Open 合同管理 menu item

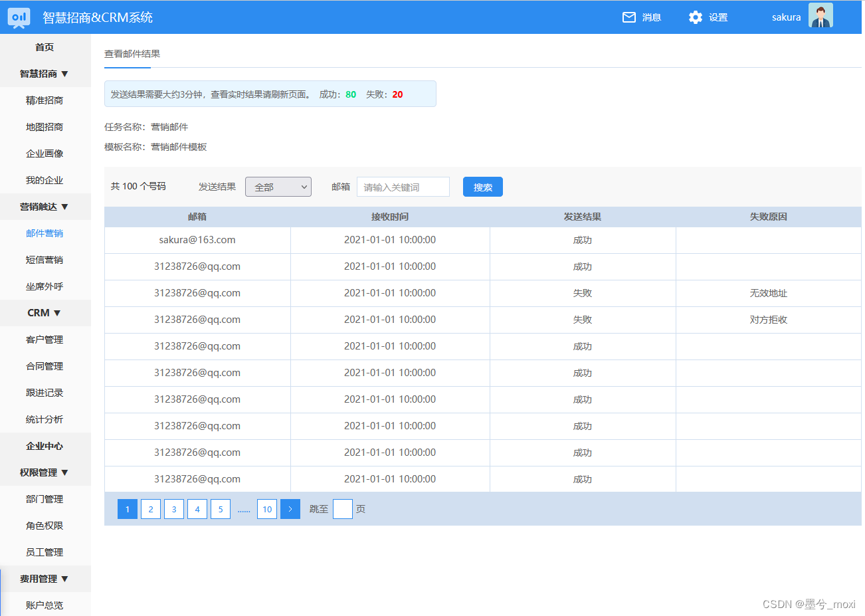coord(45,366)
